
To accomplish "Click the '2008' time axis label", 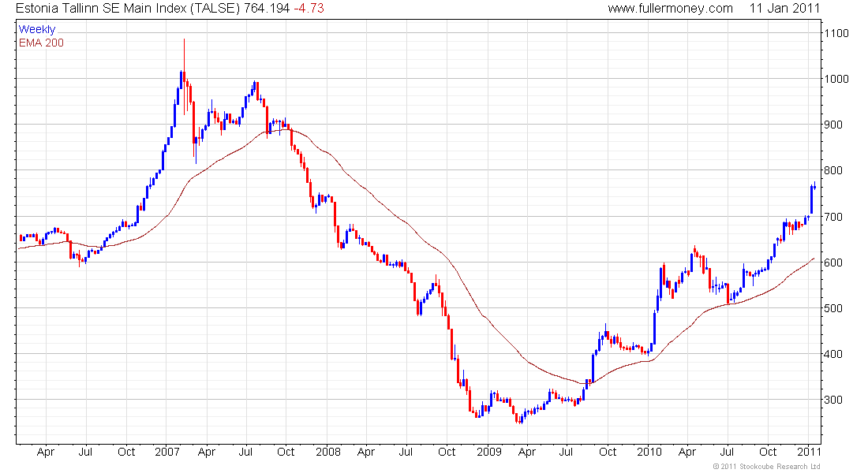I will 328,452.
